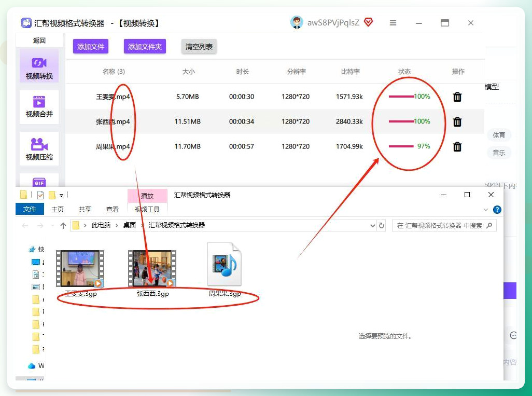Screen dimensions: 532x396
Task: Click the username awS8PVjPqlsZ
Action: tap(333, 23)
